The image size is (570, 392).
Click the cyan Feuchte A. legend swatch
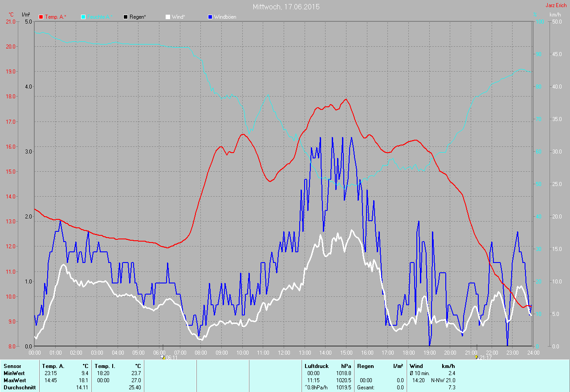coord(83,17)
